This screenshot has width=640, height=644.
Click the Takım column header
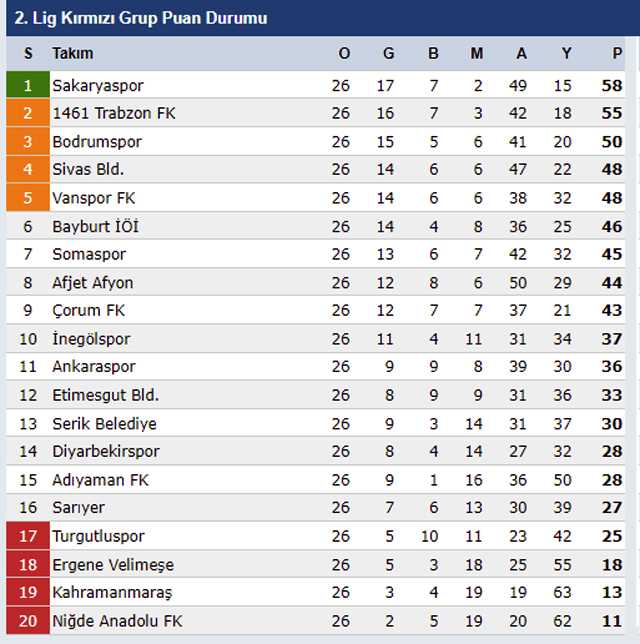[x=73, y=53]
